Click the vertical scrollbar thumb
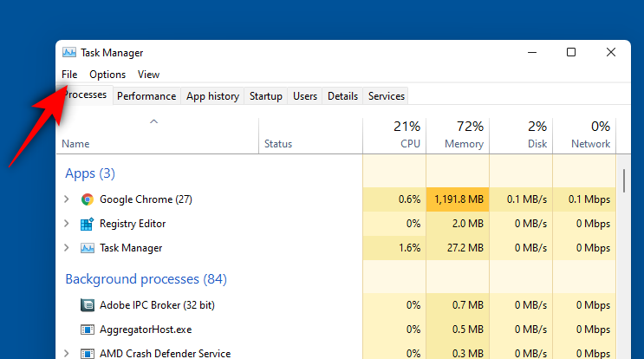 tap(624, 179)
